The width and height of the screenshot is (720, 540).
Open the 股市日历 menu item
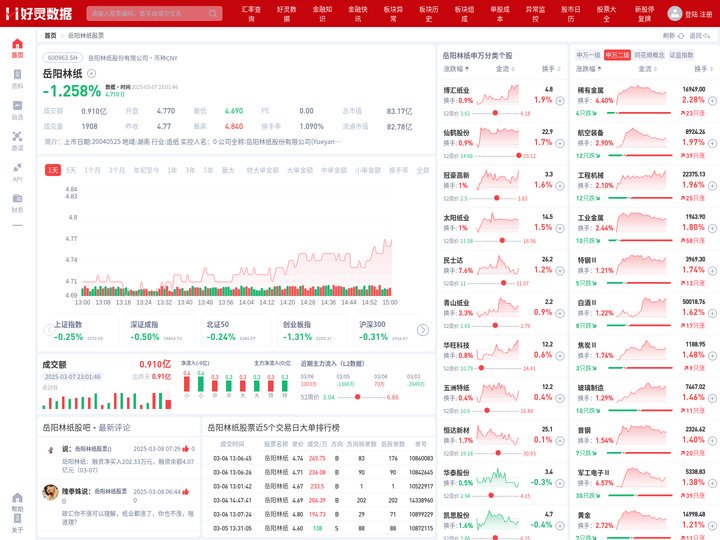(x=571, y=14)
